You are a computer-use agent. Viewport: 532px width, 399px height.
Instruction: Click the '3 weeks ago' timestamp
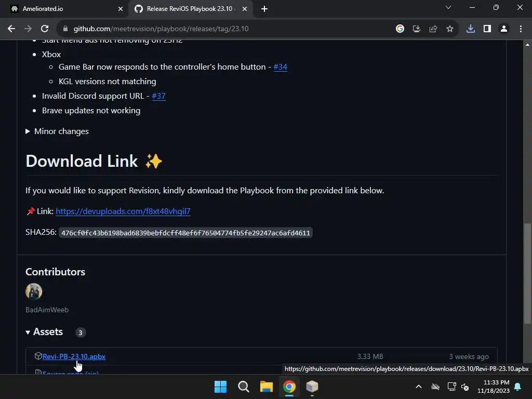pyautogui.click(x=469, y=356)
